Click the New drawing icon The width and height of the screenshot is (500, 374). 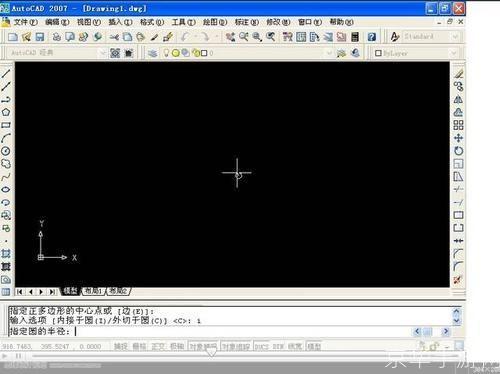click(13, 37)
